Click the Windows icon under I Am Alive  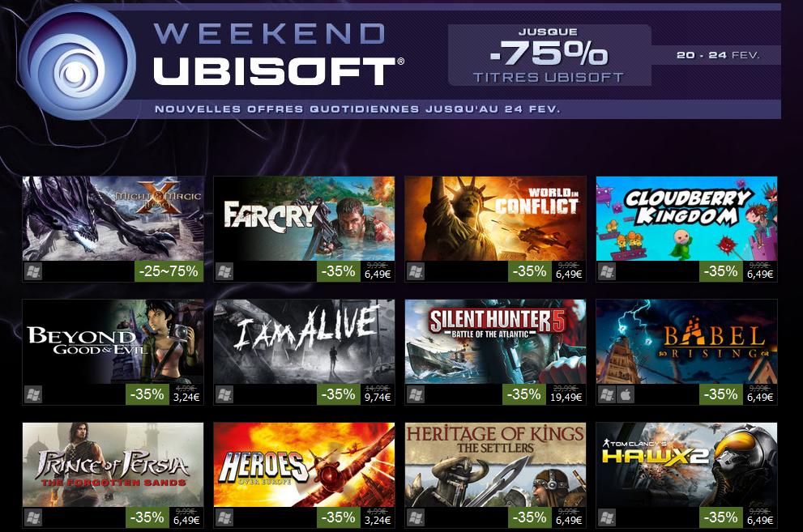(x=224, y=395)
